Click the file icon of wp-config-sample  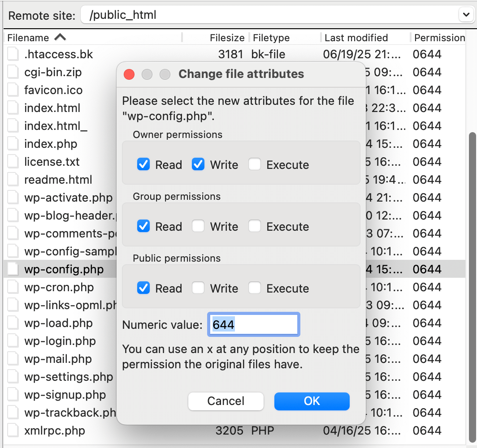click(x=13, y=251)
